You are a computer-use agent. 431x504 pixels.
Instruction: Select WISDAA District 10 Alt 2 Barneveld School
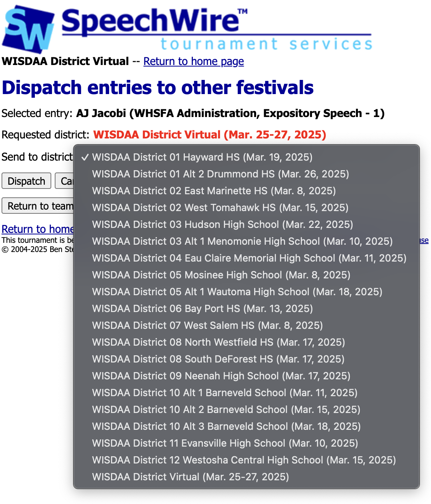coord(226,410)
